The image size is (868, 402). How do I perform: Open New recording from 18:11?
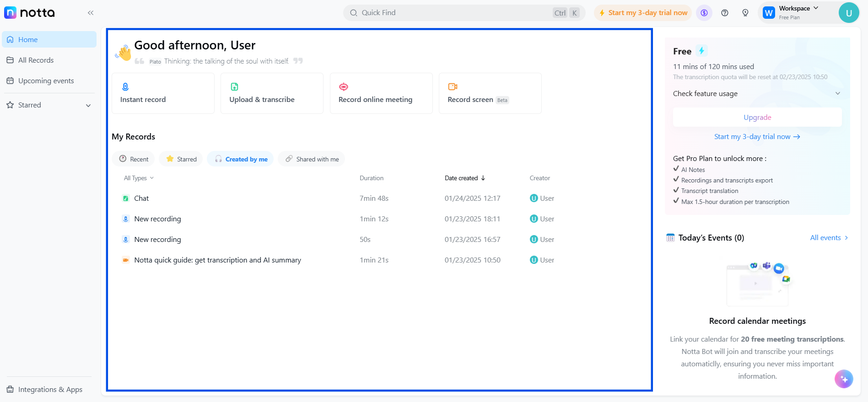click(157, 219)
